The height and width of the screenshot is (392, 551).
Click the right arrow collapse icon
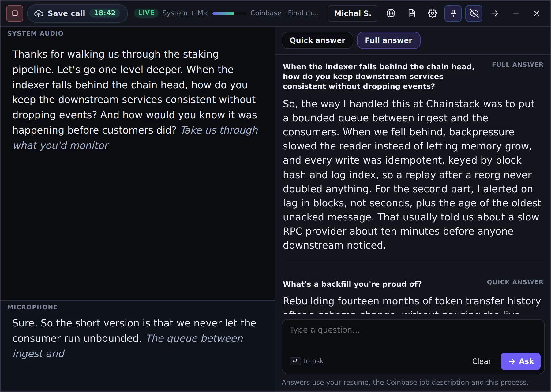[x=495, y=13]
